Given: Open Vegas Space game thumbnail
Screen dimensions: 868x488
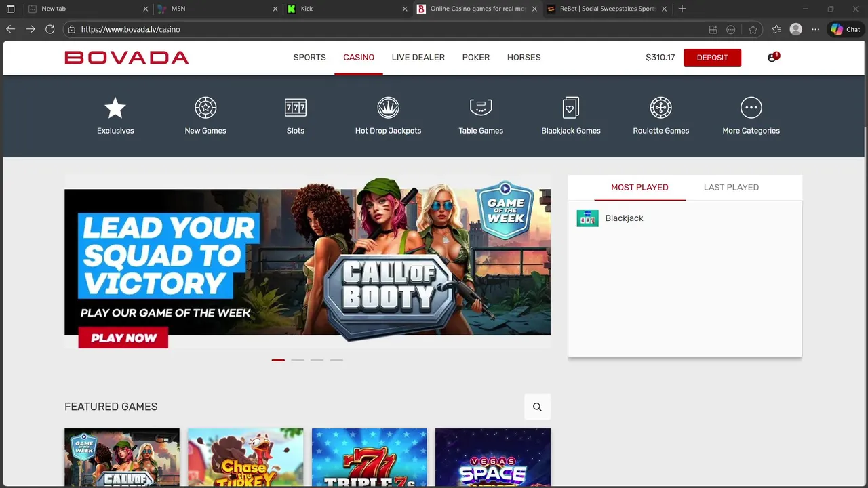Looking at the screenshot, I should coord(493,457).
